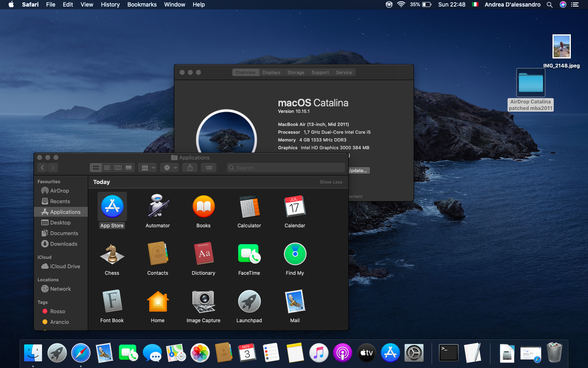Click Show Less in Today section
Image resolution: width=588 pixels, height=368 pixels.
(x=331, y=182)
